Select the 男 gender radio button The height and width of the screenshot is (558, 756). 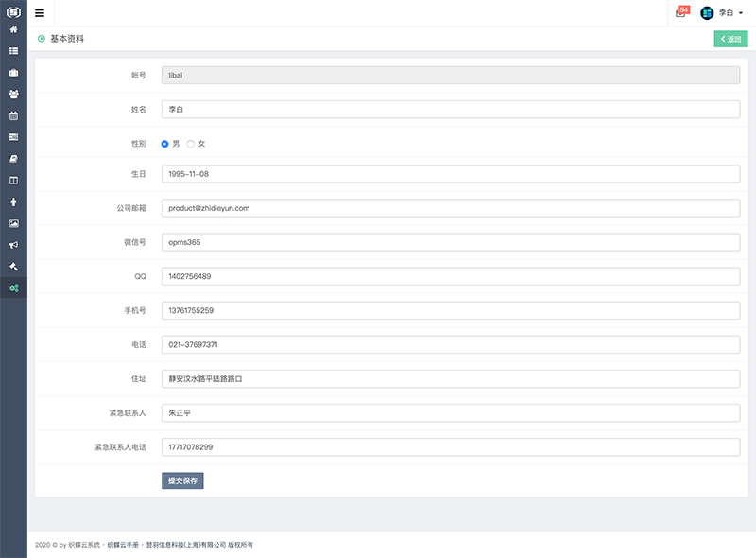point(163,143)
